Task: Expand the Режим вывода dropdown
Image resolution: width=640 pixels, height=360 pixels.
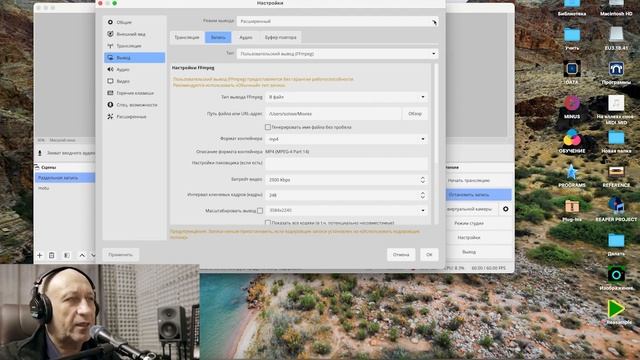Action: [x=338, y=21]
